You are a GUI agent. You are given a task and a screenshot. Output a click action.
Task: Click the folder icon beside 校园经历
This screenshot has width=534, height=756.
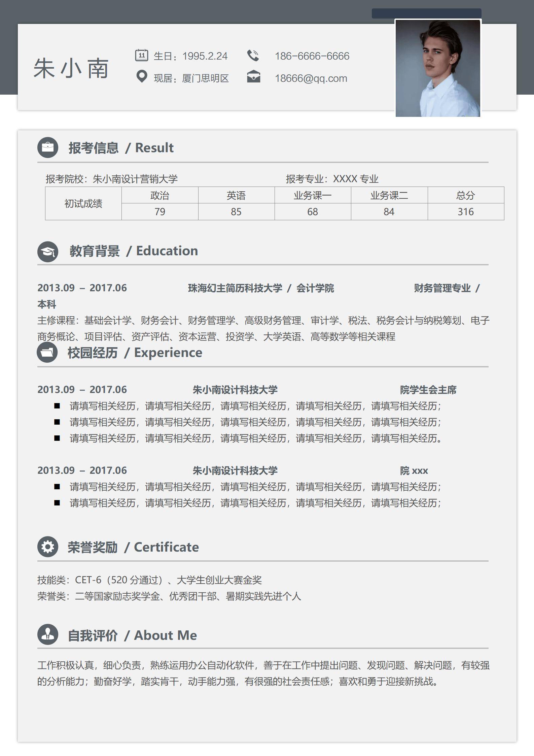pos(47,353)
